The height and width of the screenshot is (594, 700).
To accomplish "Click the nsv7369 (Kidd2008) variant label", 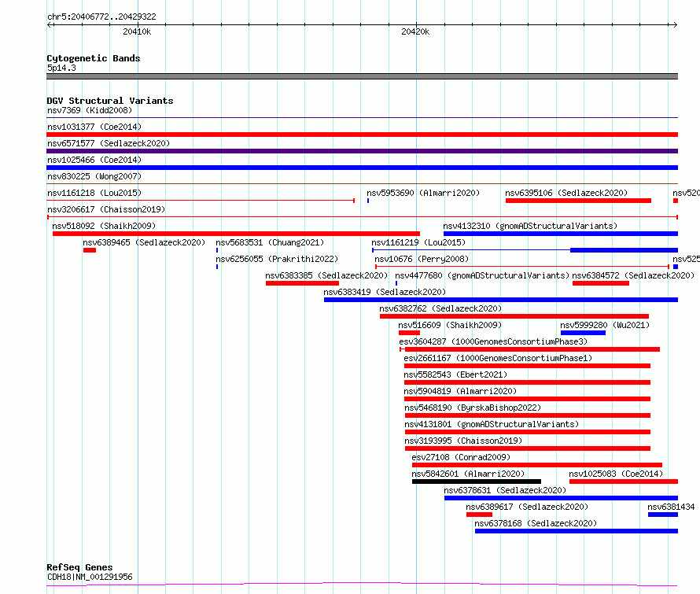I will [x=90, y=110].
